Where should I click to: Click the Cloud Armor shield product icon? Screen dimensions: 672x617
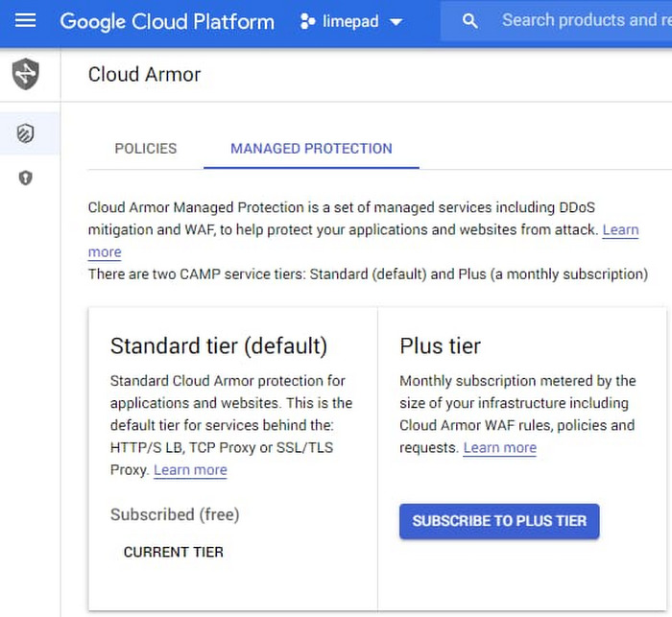coord(26,74)
